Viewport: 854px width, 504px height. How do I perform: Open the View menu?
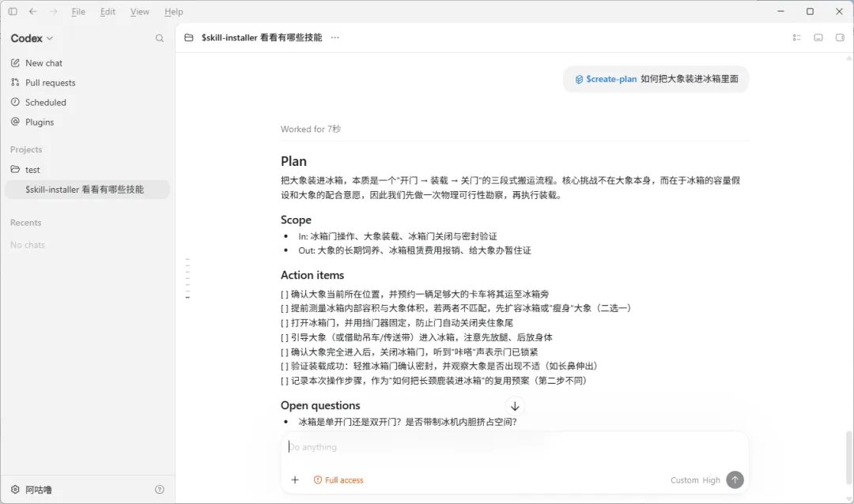pos(140,11)
